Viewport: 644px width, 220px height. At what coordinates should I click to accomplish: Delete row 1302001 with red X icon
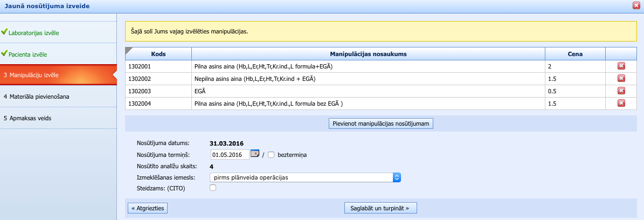coord(621,66)
